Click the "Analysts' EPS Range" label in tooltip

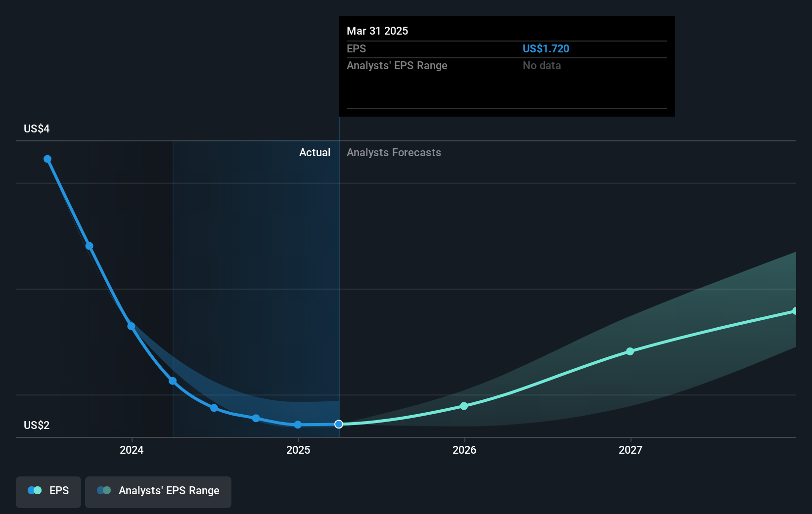tap(397, 65)
